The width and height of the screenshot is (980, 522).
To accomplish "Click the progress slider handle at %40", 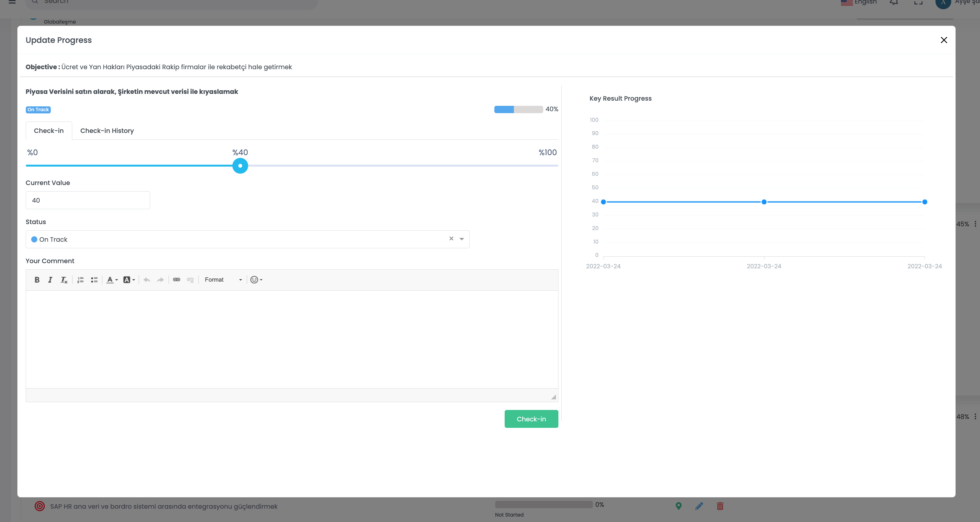I will click(x=240, y=166).
